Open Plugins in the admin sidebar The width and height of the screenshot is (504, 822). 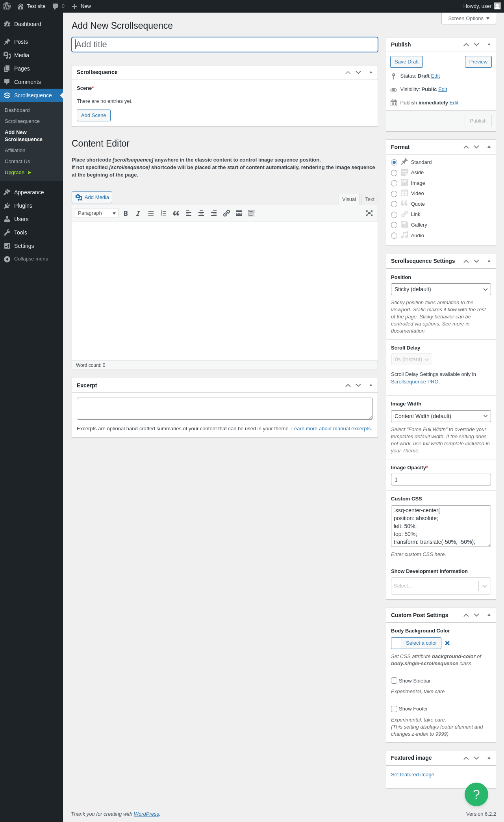click(23, 206)
